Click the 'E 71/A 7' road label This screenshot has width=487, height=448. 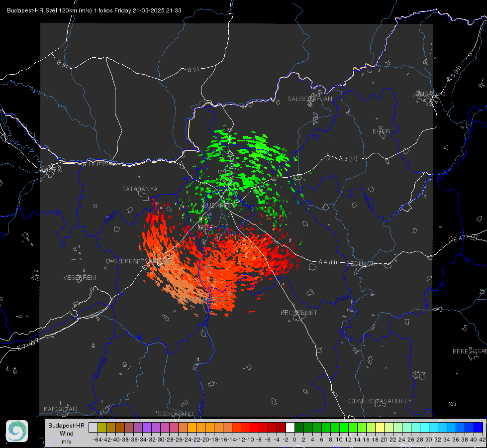click(29, 345)
